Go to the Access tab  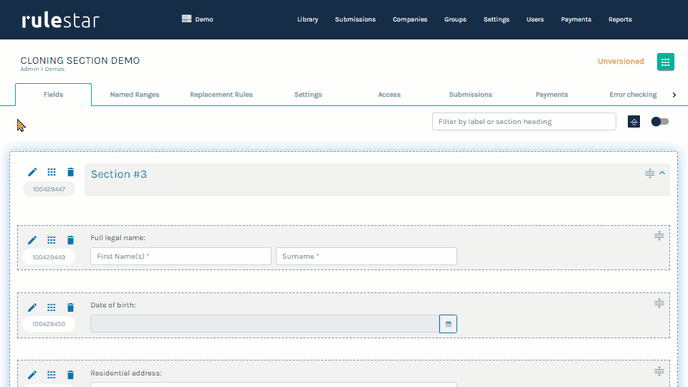pyautogui.click(x=389, y=94)
